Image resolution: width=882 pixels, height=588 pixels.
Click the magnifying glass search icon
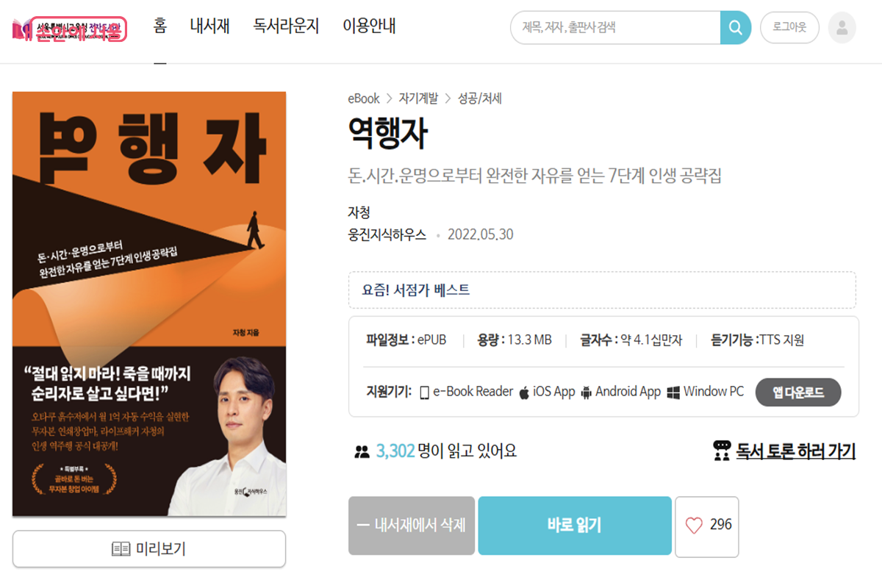(x=735, y=28)
